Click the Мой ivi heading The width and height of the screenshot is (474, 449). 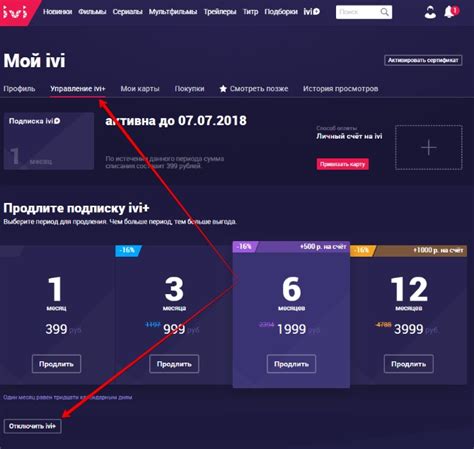pos(35,61)
